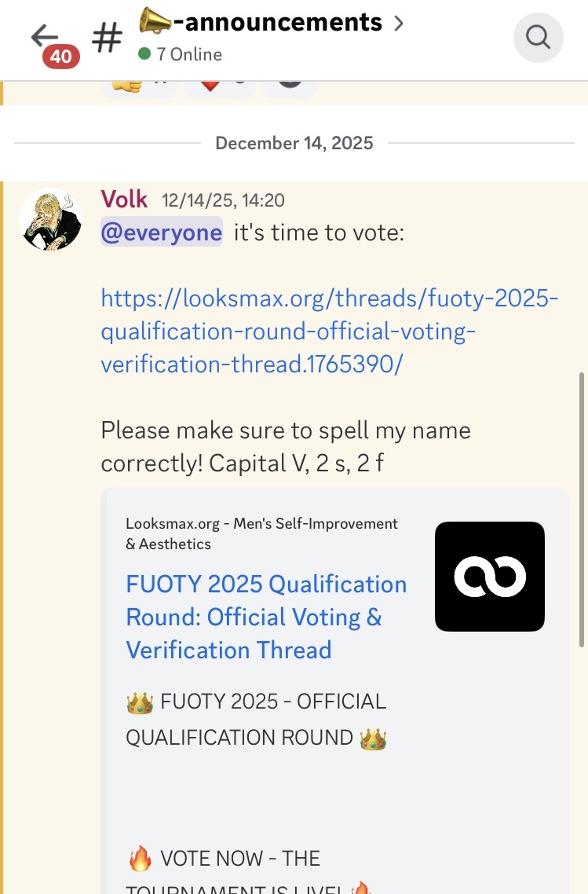The height and width of the screenshot is (894, 588).
Task: Tap the megaphone emoji in channel name
Action: (x=155, y=20)
